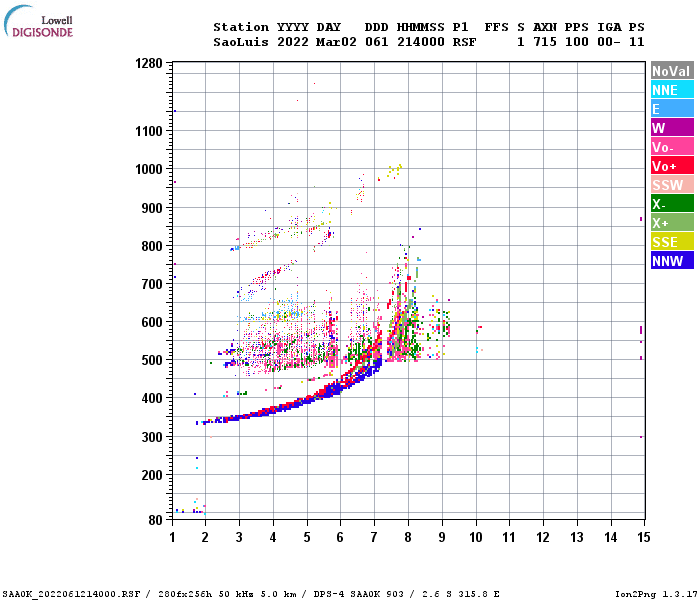Image resolution: width=700 pixels, height=600 pixels.
Task: Click the 300 km height axis label
Action: [x=152, y=437]
